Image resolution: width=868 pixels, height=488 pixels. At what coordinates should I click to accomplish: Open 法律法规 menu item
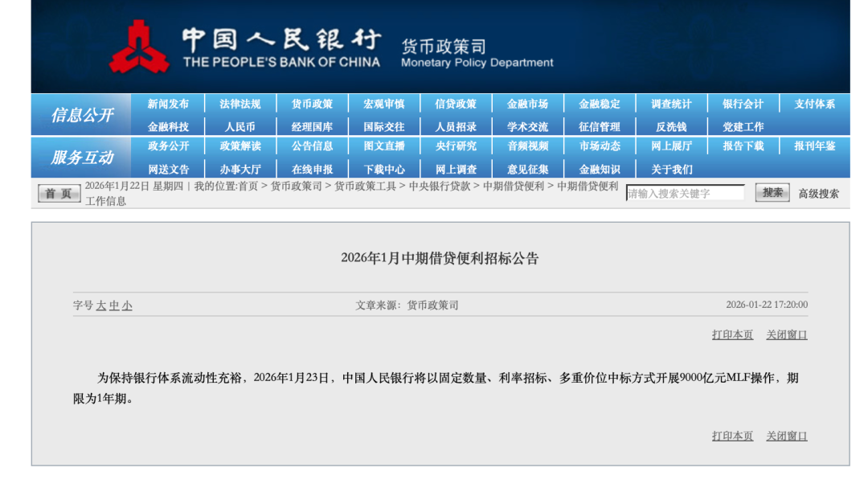click(x=240, y=105)
